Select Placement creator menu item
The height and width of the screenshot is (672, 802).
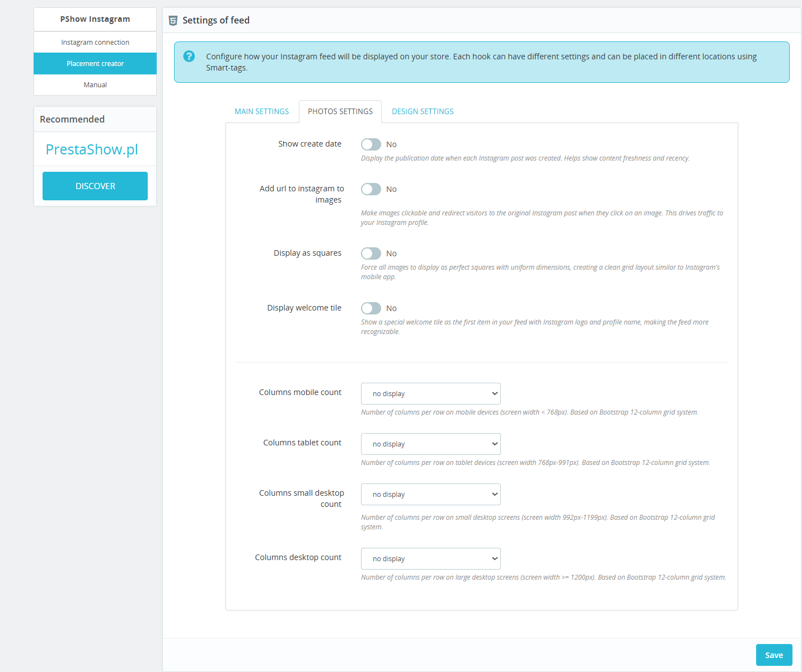(x=95, y=64)
